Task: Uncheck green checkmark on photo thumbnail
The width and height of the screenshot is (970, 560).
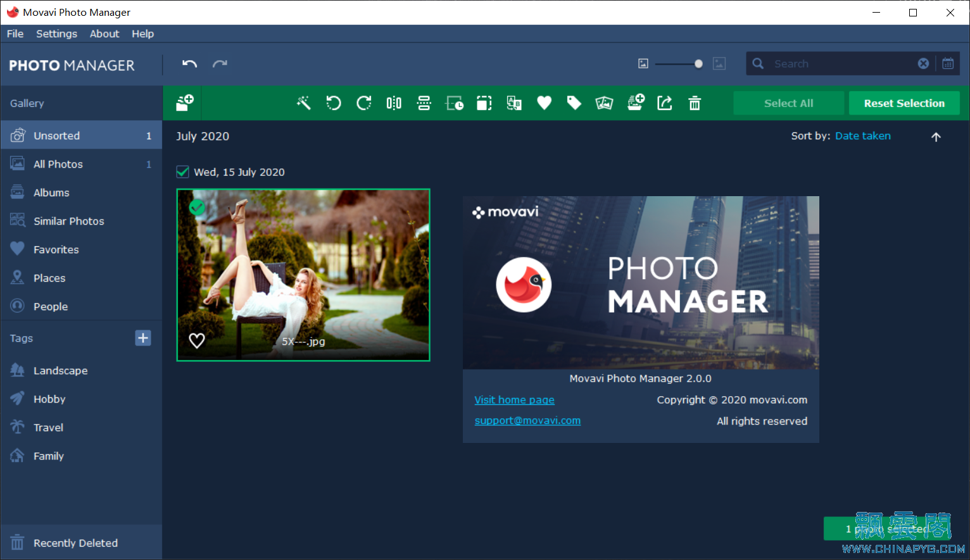Action: click(x=197, y=207)
